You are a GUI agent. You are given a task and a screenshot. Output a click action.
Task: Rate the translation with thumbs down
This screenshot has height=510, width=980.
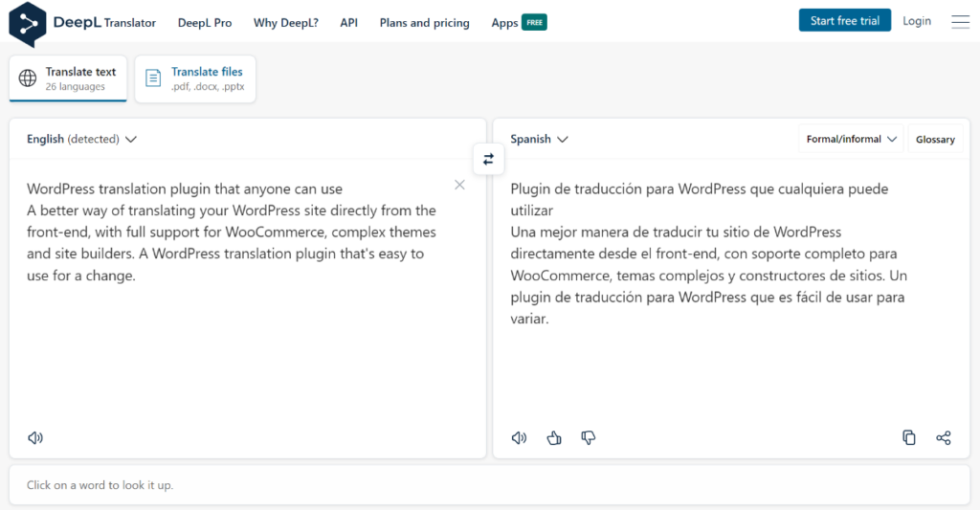(x=589, y=437)
